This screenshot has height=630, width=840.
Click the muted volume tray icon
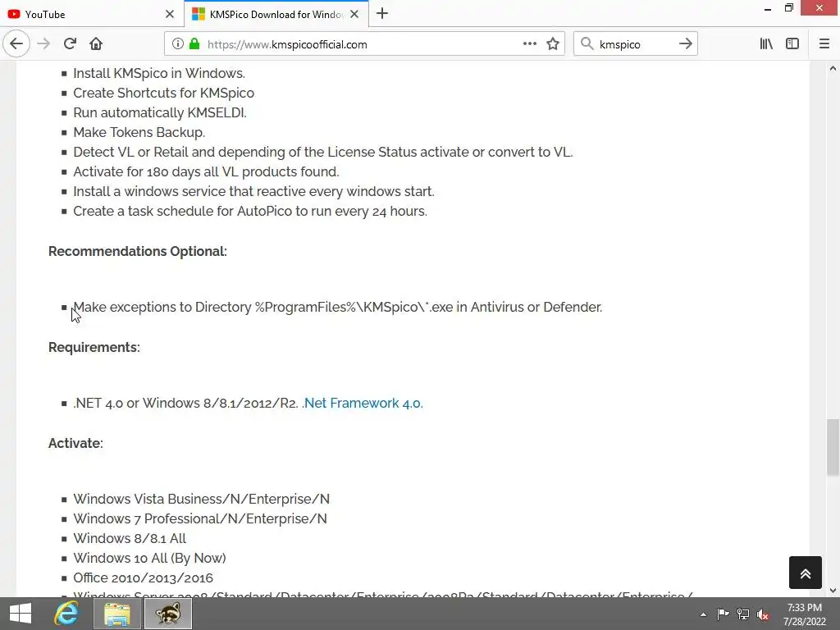point(763,614)
